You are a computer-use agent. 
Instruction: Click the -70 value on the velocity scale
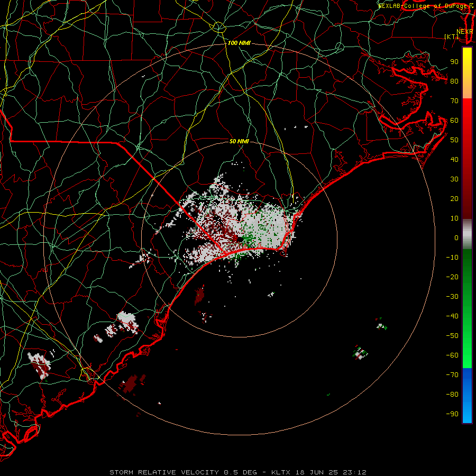tap(452, 375)
